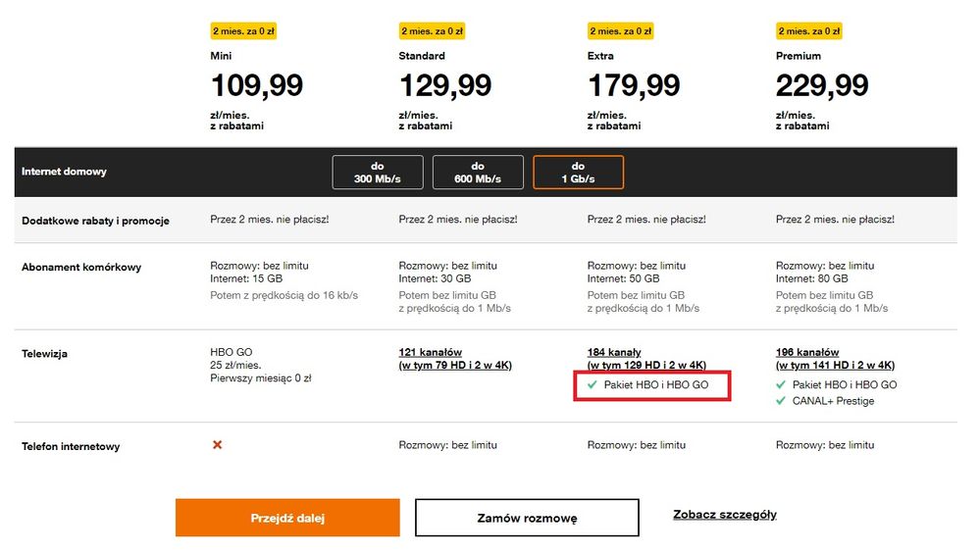Select the do 300 Mb/s speed option

click(378, 173)
